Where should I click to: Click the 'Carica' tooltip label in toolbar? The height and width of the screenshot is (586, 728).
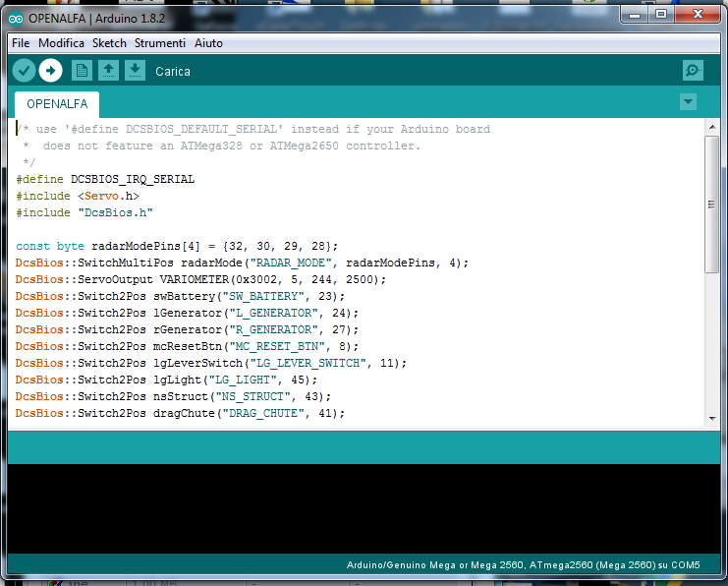point(173,72)
